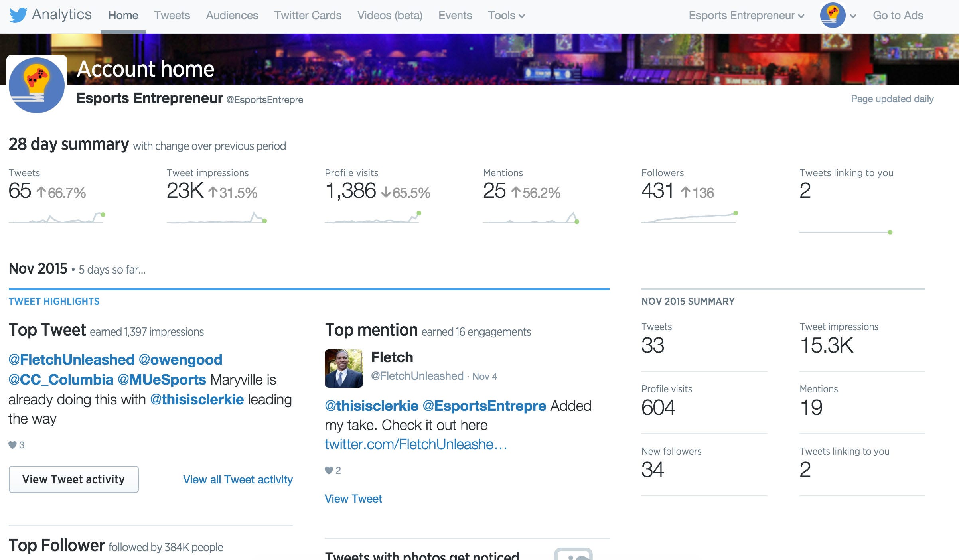The image size is (959, 560).
Task: Open @FletchUnleashed mention in Top Tweet
Action: coord(71,359)
